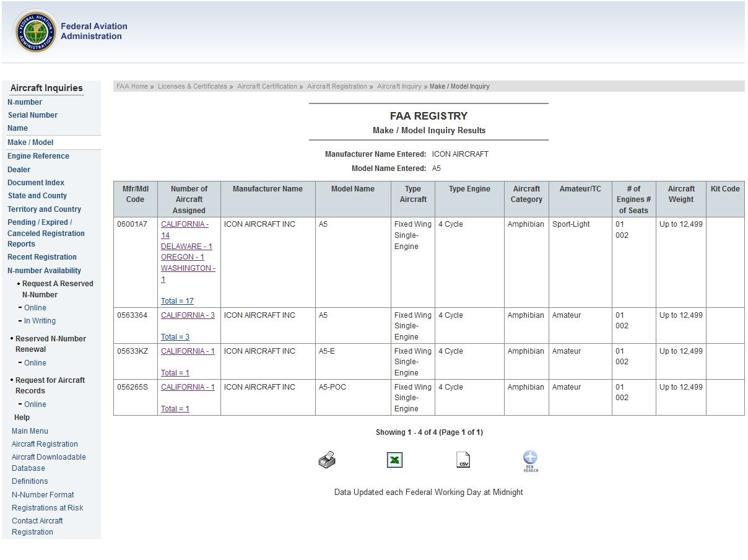
Task: Click the Federal Aviation Administration logo
Action: point(37,31)
